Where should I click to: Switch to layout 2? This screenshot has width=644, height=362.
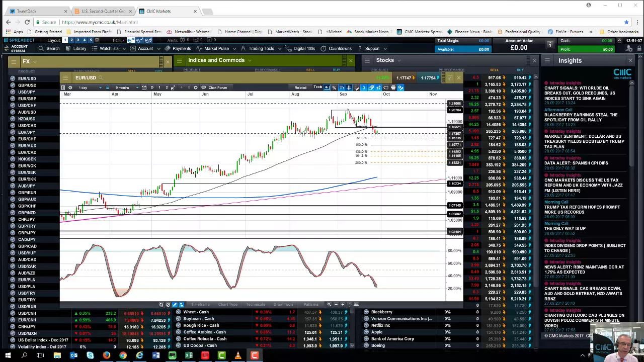(x=71, y=40)
